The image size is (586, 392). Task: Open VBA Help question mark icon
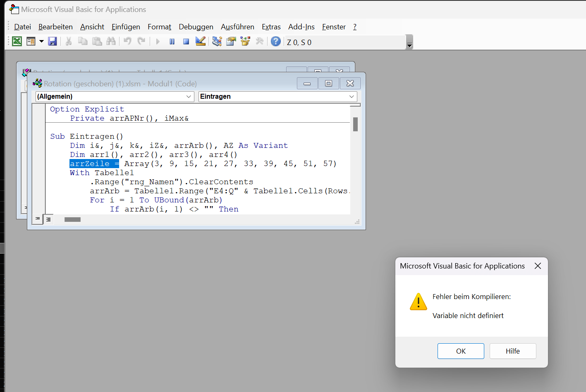(x=276, y=41)
